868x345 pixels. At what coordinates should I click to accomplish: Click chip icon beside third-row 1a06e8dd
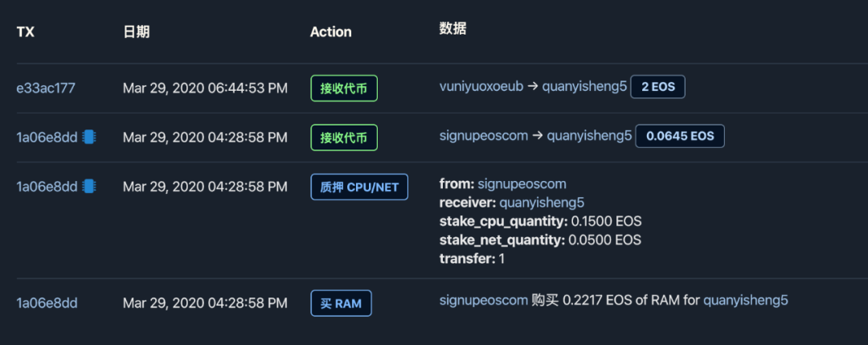coord(88,187)
